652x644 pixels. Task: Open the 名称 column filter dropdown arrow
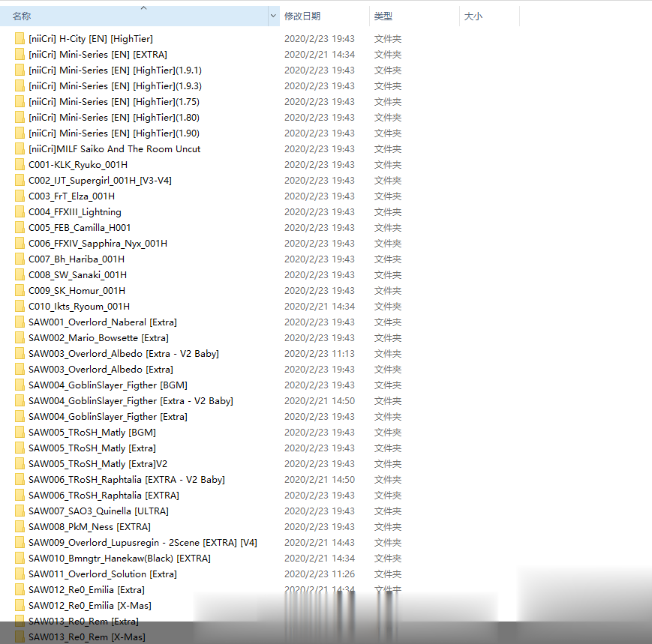[273, 16]
